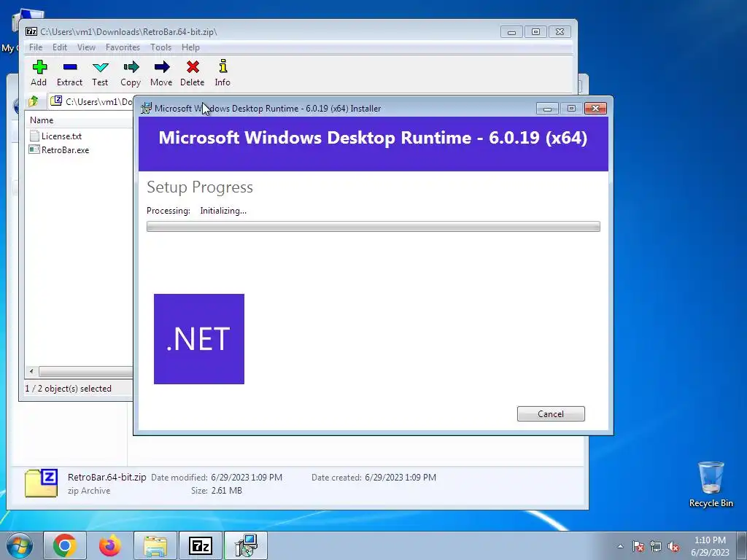Image resolution: width=747 pixels, height=560 pixels.
Task: Click the muted volume tray icon
Action: [x=673, y=546]
